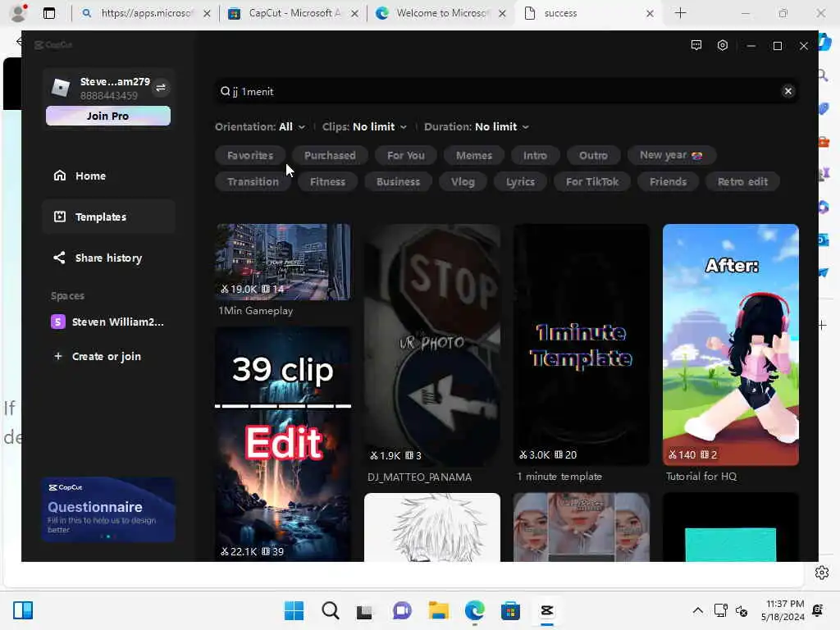
Task: Open the 39 clip Edit template
Action: click(x=283, y=445)
